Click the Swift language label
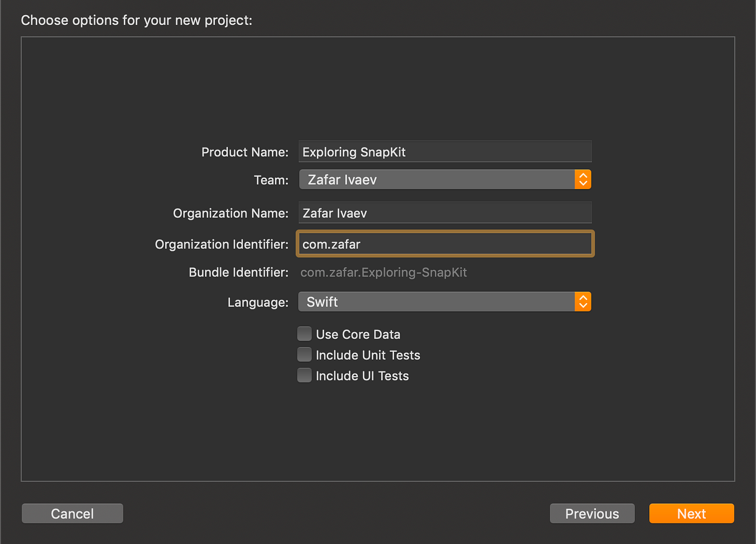Image resolution: width=756 pixels, height=544 pixels. (x=322, y=301)
